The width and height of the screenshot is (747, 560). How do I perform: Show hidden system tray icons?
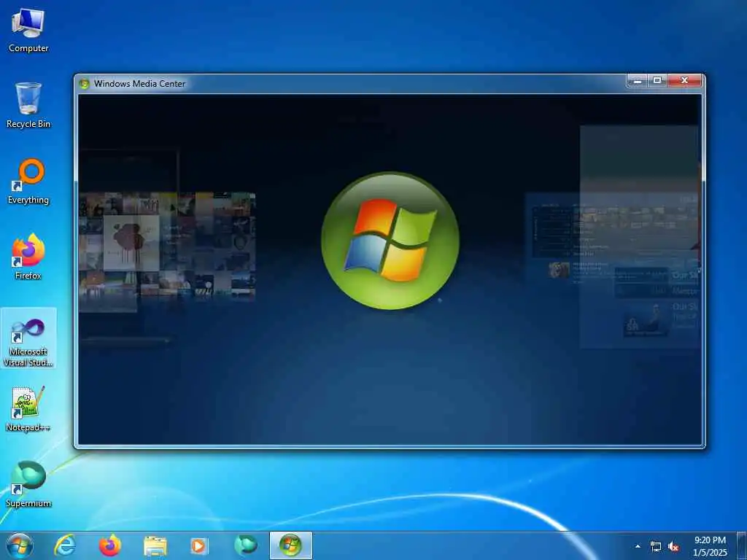(x=638, y=546)
